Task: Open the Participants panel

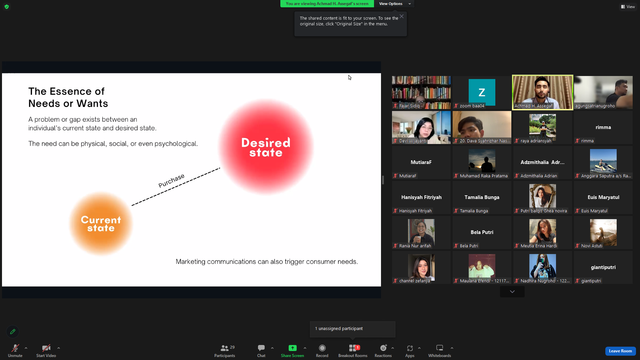Action: tap(224, 350)
